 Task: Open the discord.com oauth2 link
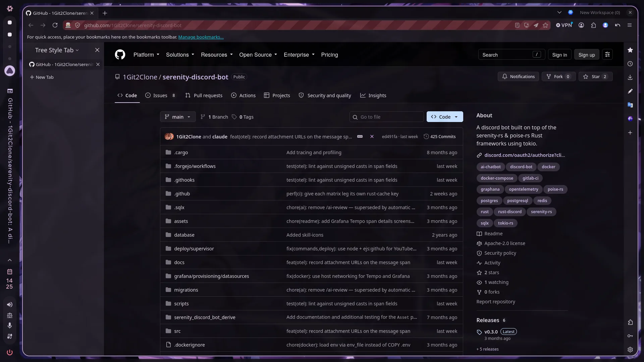point(525,155)
